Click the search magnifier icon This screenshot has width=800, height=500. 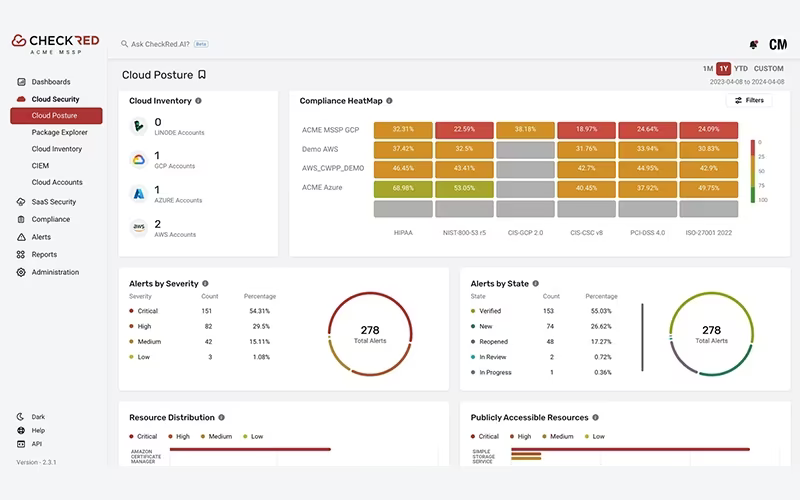124,44
